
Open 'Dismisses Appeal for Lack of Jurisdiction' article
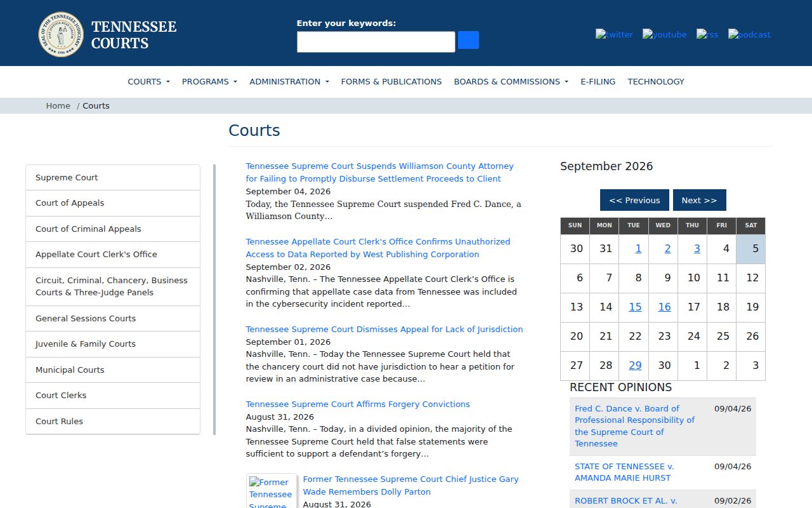(384, 329)
